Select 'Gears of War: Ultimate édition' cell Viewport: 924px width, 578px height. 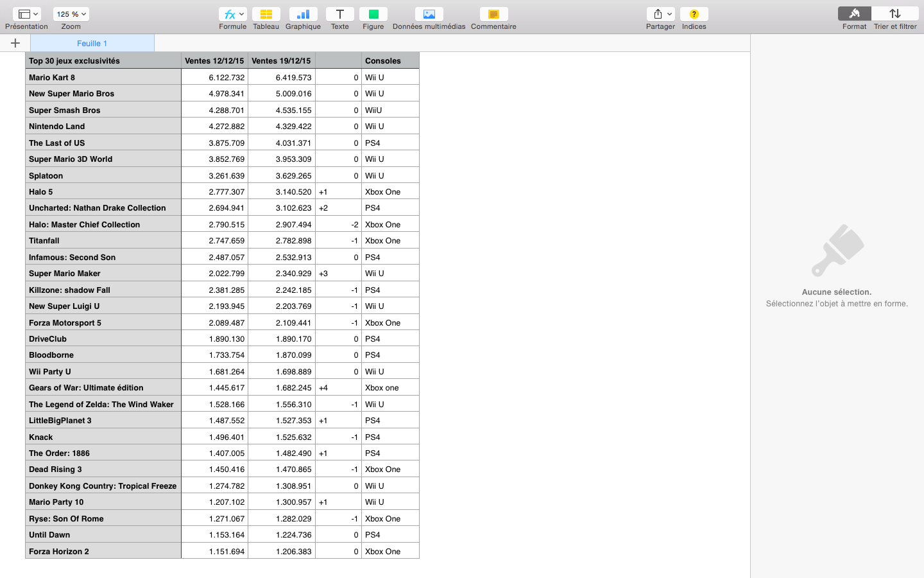pyautogui.click(x=103, y=388)
